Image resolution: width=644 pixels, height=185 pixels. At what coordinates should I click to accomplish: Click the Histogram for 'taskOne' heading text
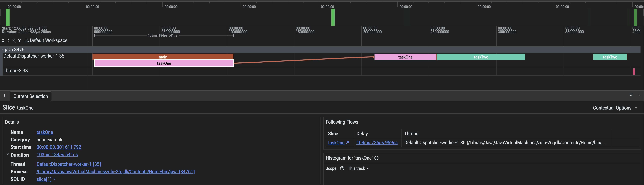[x=349, y=158]
